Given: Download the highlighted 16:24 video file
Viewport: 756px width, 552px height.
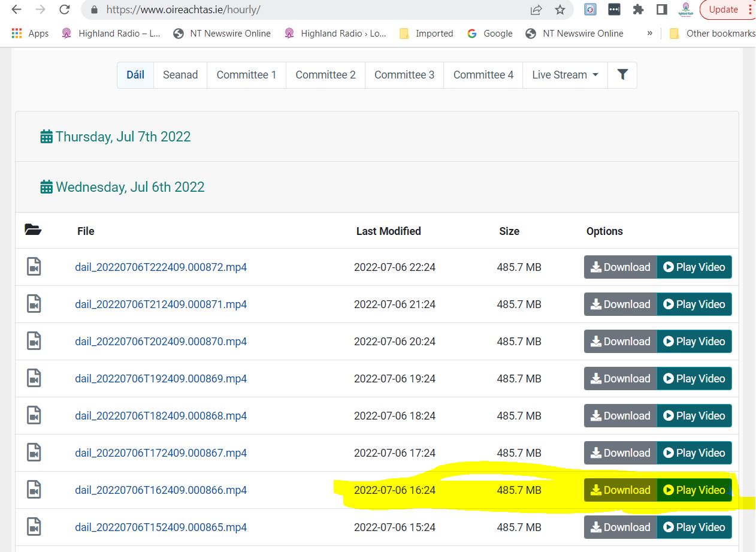Looking at the screenshot, I should pyautogui.click(x=620, y=490).
